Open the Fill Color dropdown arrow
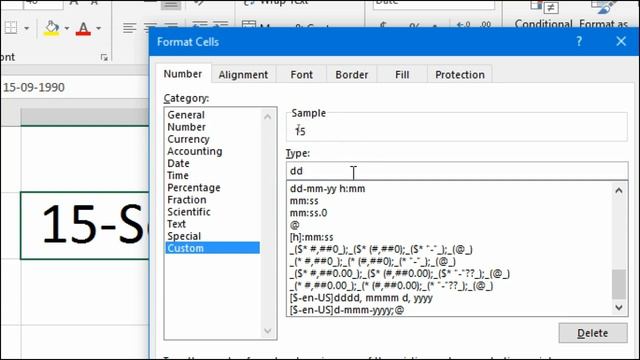Screen dimensions: 640x360 tap(67, 29)
